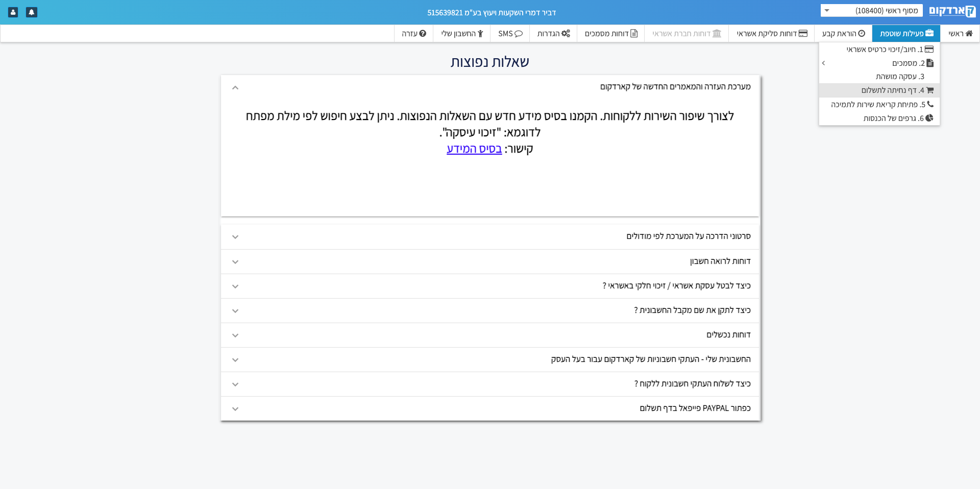Viewport: 980px width, 489px height.
Task: Expand the דוחות נכשלים section
Action: 490,335
